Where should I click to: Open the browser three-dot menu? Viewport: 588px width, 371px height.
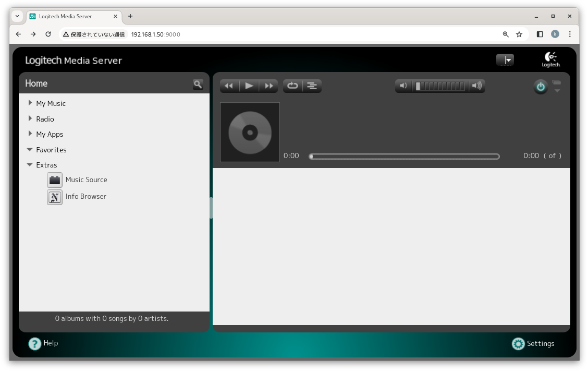[x=570, y=34]
